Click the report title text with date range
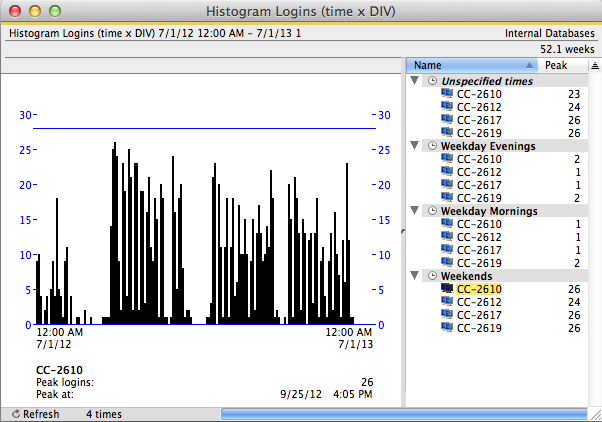This screenshot has height=422, width=602. [155, 33]
